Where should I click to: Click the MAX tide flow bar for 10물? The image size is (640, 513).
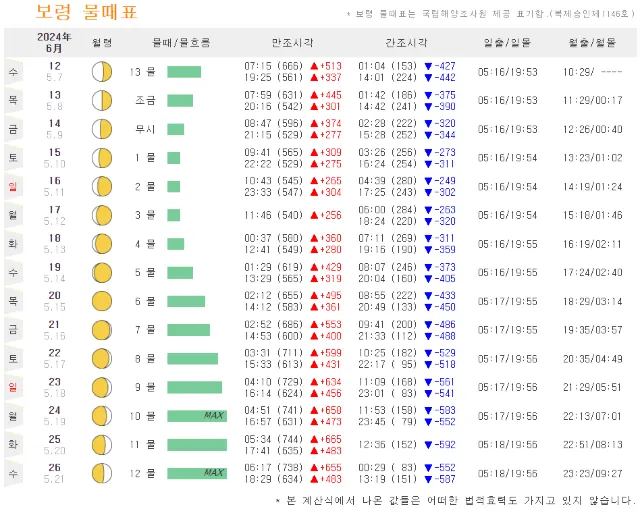tap(196, 415)
